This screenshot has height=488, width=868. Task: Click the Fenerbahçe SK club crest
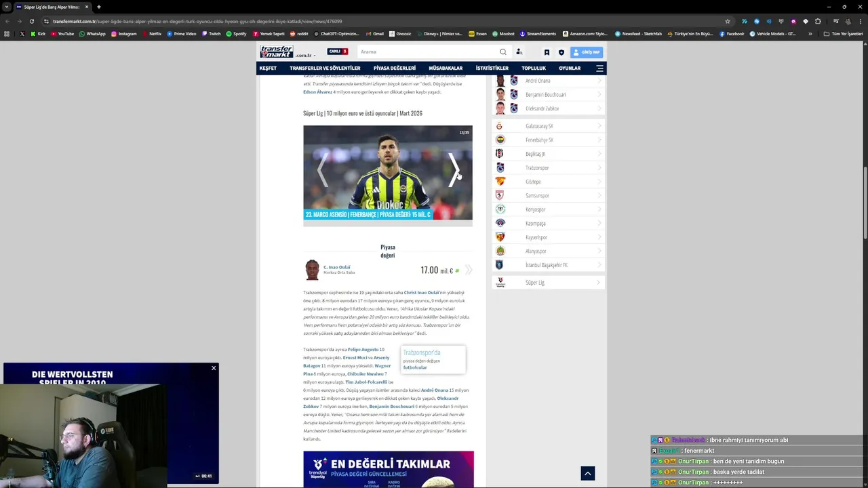500,140
